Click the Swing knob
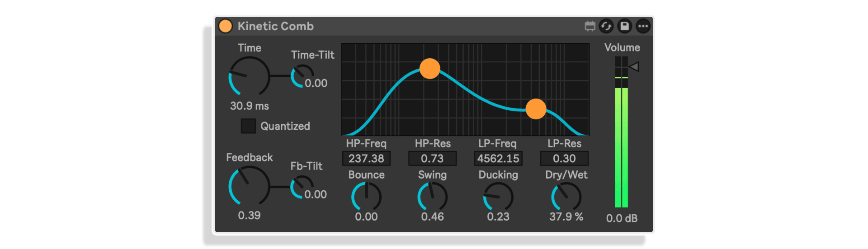This screenshot has width=868, height=249. click(x=432, y=197)
